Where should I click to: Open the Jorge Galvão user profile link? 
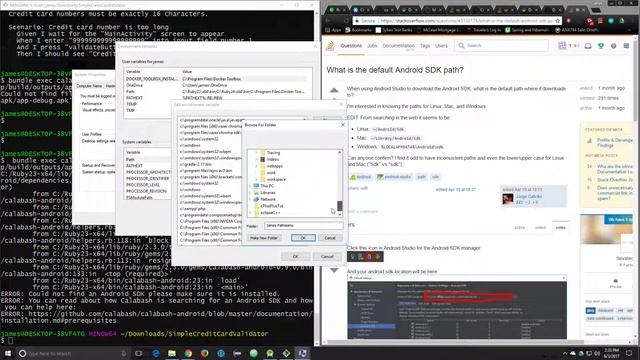(529, 196)
